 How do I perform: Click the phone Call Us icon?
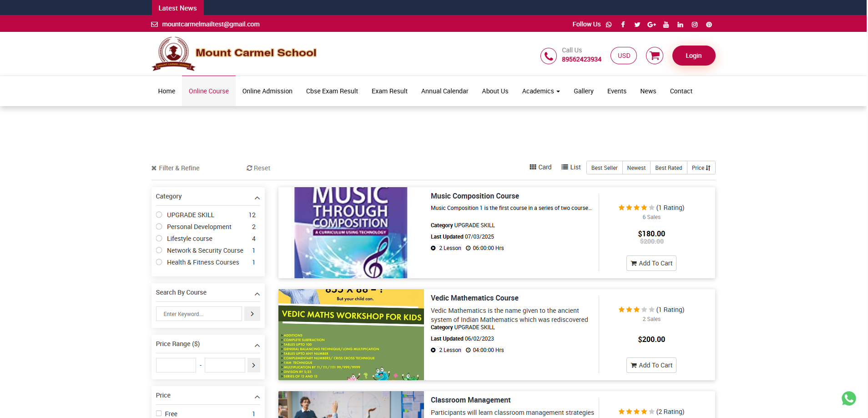click(x=548, y=56)
